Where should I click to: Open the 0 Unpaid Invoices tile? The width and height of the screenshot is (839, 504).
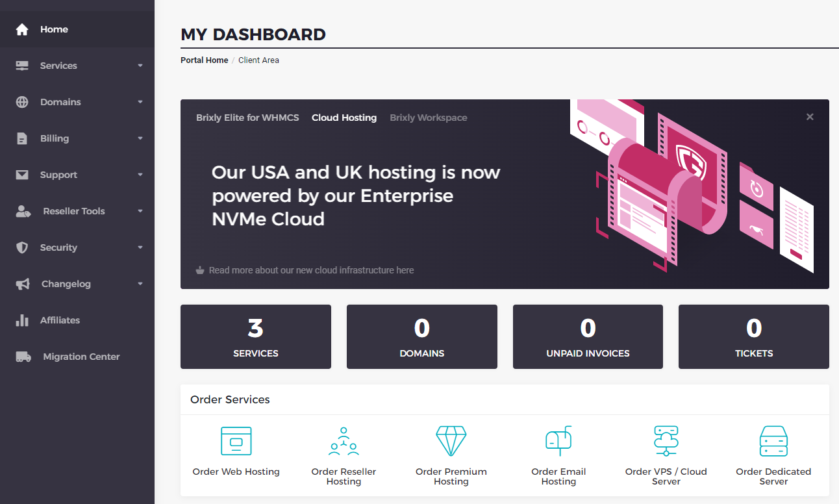point(588,337)
